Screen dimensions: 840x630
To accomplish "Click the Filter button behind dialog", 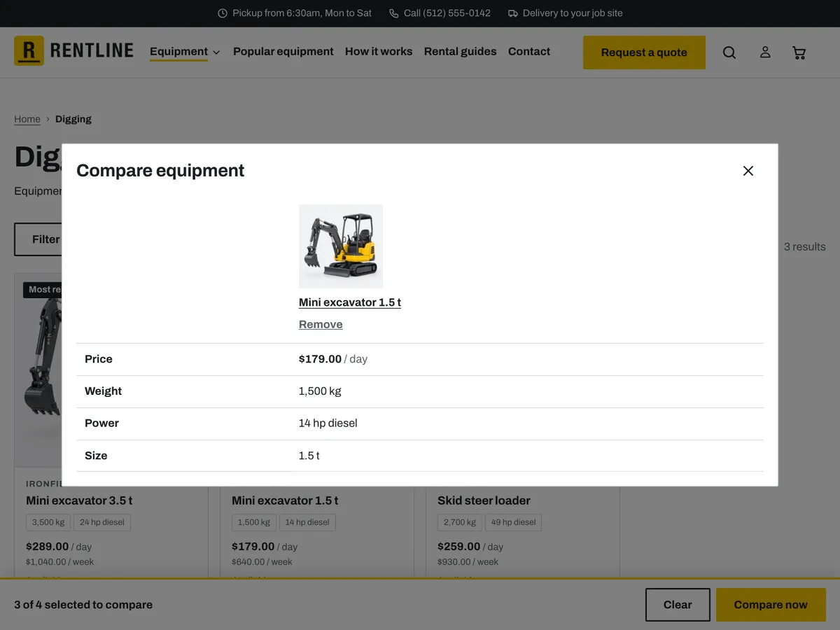I will coord(38,239).
